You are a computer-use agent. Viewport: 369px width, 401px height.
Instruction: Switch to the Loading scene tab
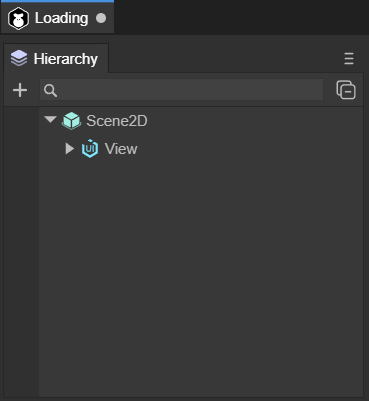click(57, 18)
